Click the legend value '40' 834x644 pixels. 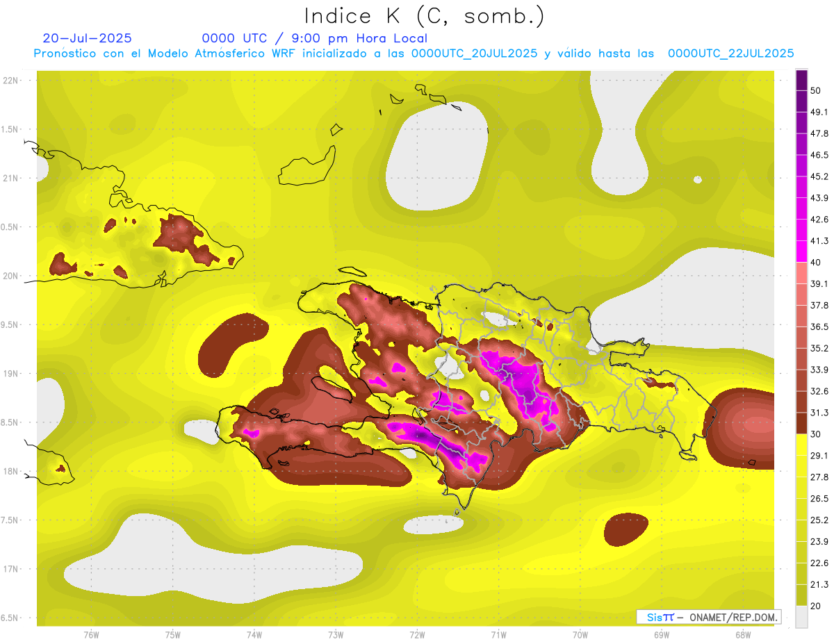point(817,262)
